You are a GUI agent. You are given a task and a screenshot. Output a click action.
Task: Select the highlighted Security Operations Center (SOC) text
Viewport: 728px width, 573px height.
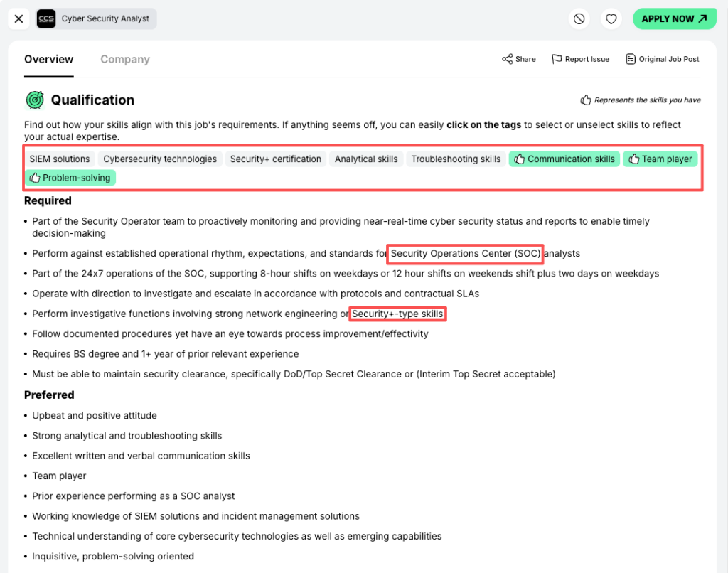(465, 254)
